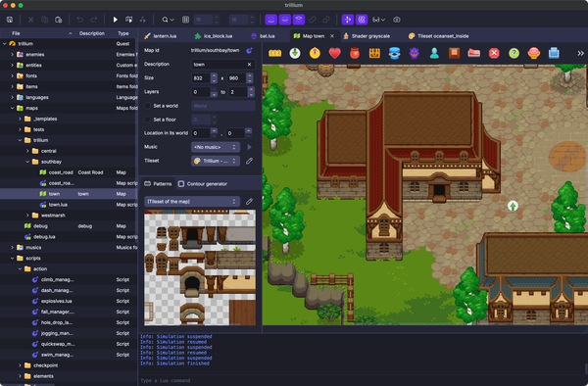Collapse the maps folder
588x386 pixels.
pyautogui.click(x=12, y=108)
